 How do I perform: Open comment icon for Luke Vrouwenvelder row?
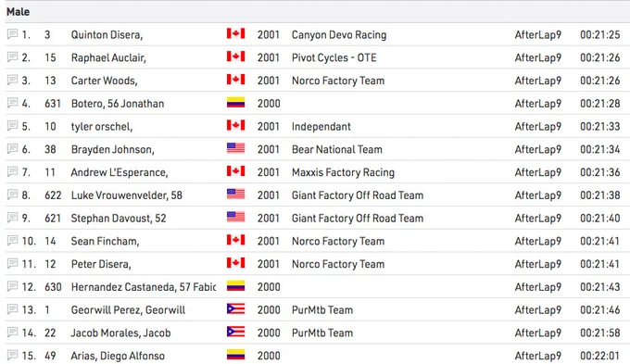pyautogui.click(x=12, y=195)
